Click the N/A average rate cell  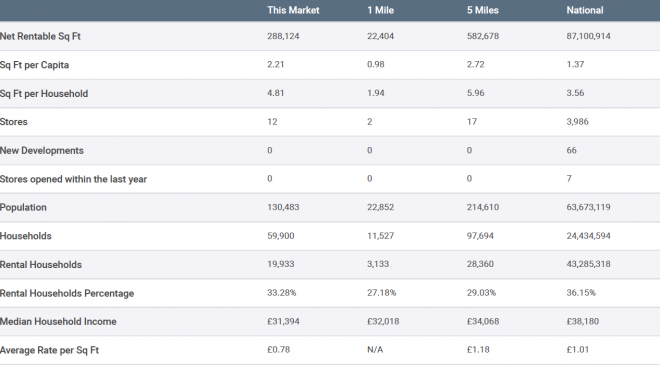[x=375, y=349]
